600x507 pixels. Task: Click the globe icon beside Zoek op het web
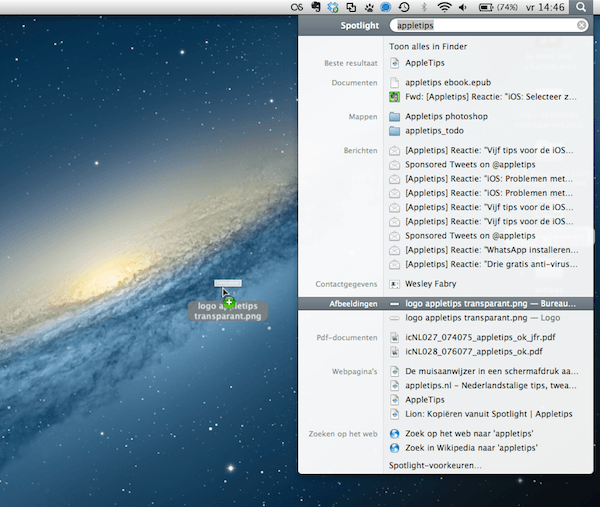point(395,434)
